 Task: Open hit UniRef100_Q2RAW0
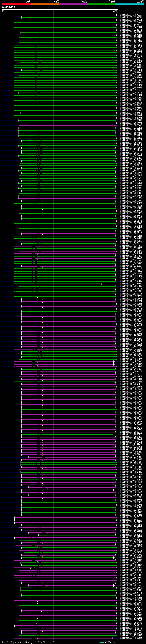point(131,67)
